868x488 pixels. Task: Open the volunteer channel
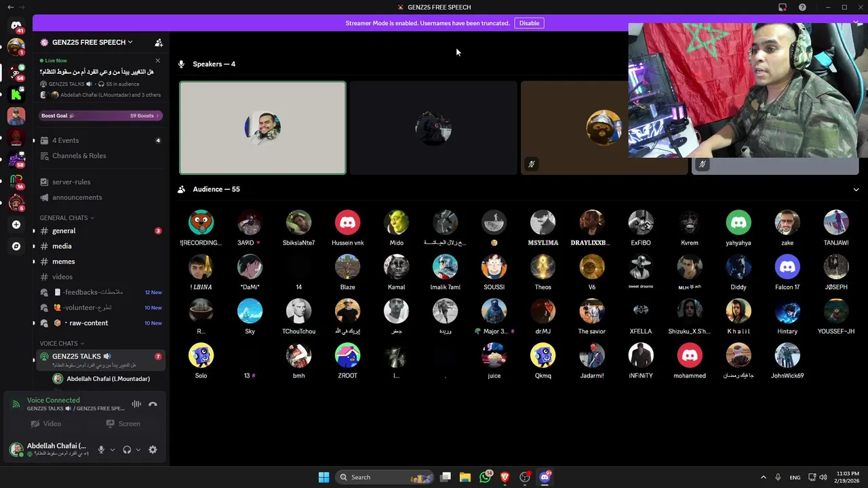(x=100, y=308)
